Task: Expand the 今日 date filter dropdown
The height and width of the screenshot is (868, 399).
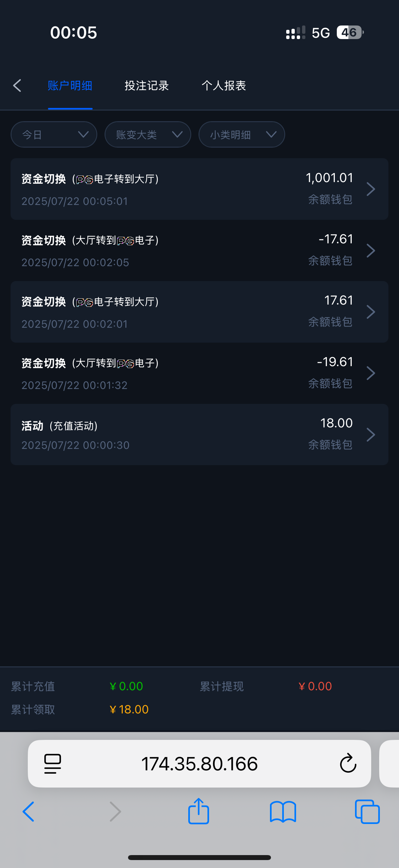Action: coord(54,134)
